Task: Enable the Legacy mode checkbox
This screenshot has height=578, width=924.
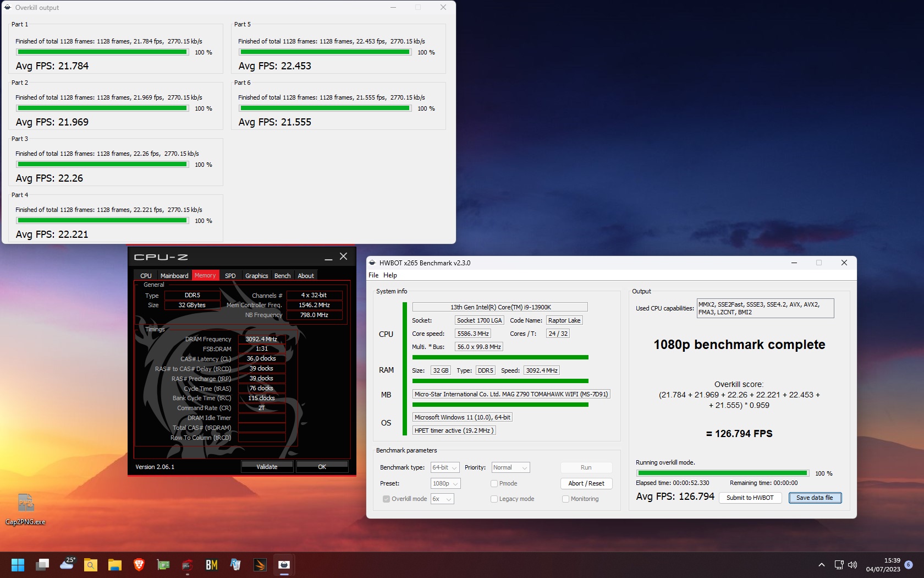Action: pyautogui.click(x=494, y=499)
